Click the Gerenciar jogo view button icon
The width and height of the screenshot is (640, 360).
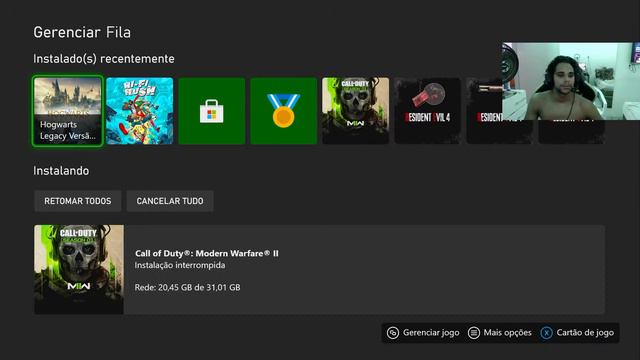click(x=393, y=333)
